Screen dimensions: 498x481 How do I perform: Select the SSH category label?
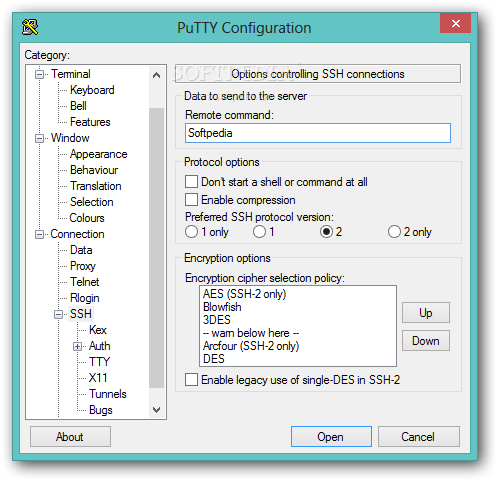[81, 314]
